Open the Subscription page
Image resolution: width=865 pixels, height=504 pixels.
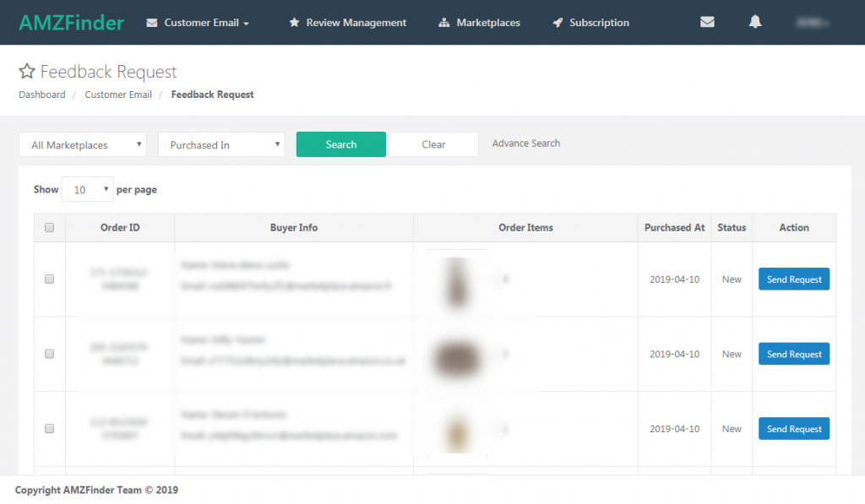click(x=590, y=23)
